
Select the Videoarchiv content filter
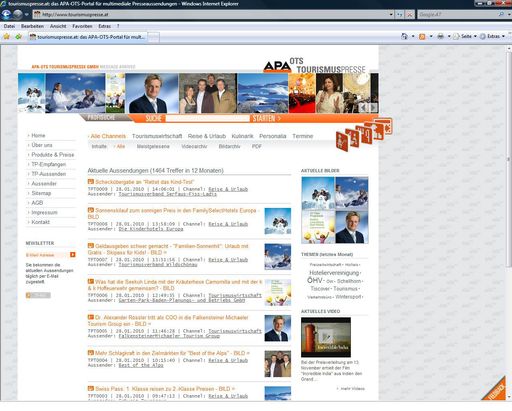point(194,146)
